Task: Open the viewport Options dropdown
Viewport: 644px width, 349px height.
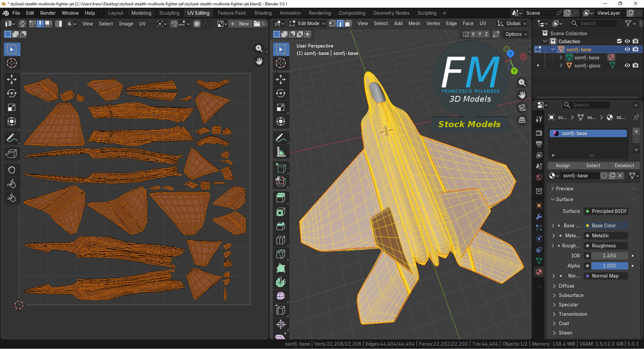Action: 516,34
